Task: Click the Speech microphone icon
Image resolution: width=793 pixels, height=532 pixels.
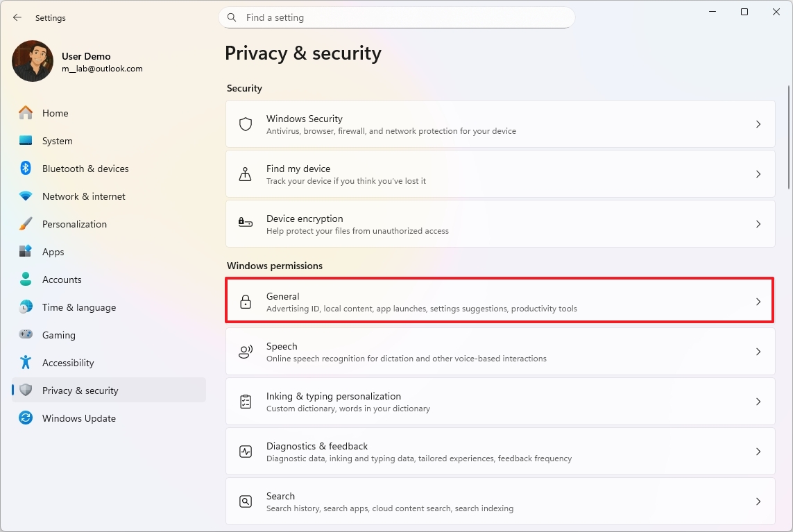Action: [245, 351]
